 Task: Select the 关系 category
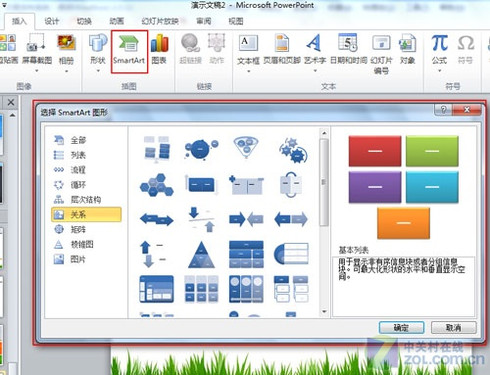coord(86,214)
